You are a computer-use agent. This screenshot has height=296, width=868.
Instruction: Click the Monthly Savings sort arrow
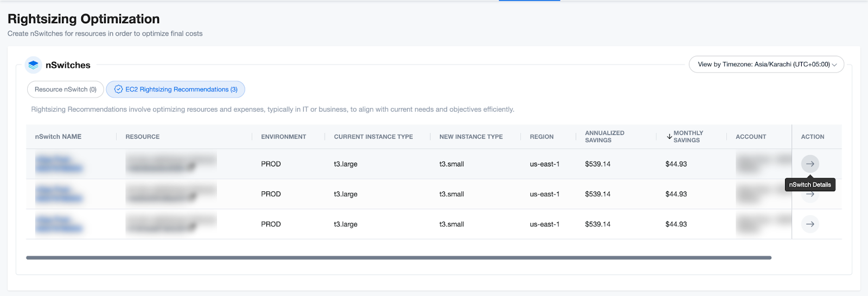click(669, 137)
